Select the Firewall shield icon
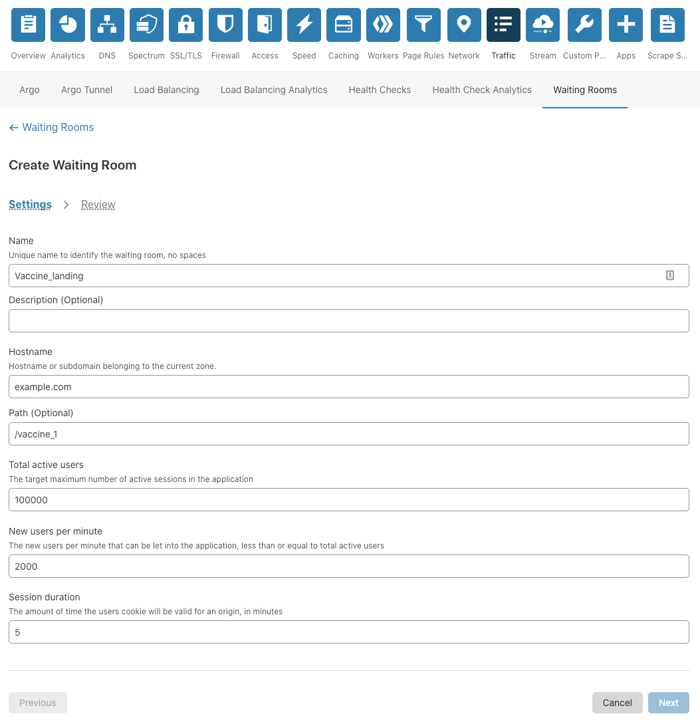Image resolution: width=700 pixels, height=728 pixels. pyautogui.click(x=225, y=25)
